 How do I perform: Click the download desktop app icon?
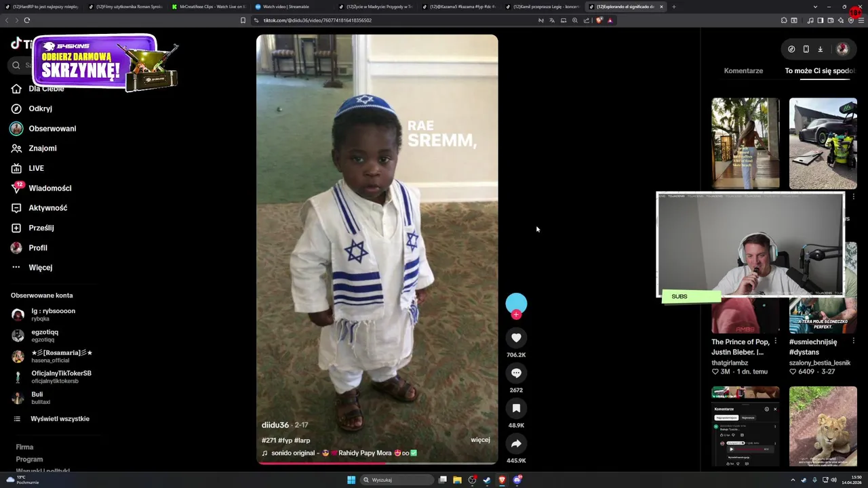coord(820,49)
